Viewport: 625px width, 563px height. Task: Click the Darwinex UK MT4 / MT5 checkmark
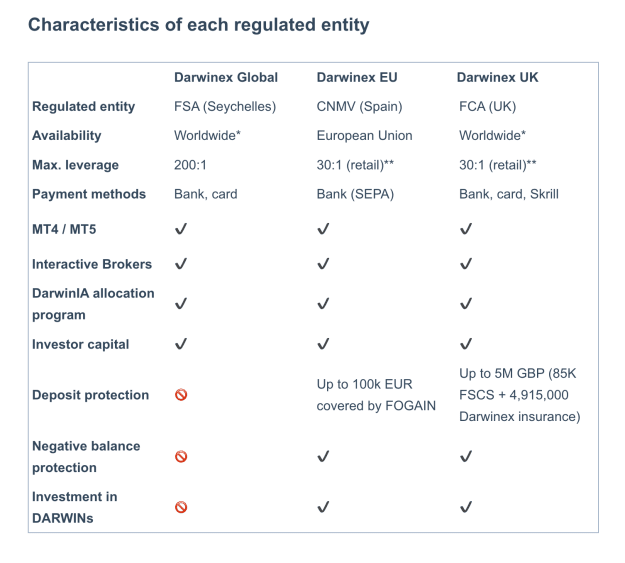[x=466, y=229]
